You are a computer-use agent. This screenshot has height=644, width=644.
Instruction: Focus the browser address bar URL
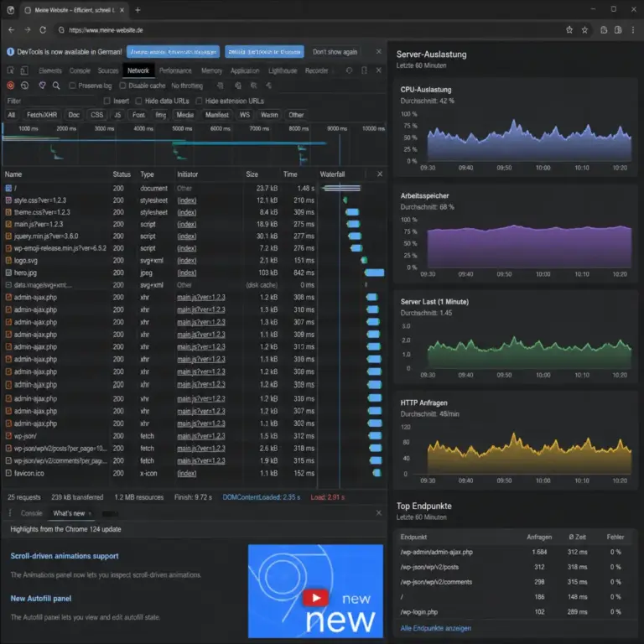pos(106,30)
